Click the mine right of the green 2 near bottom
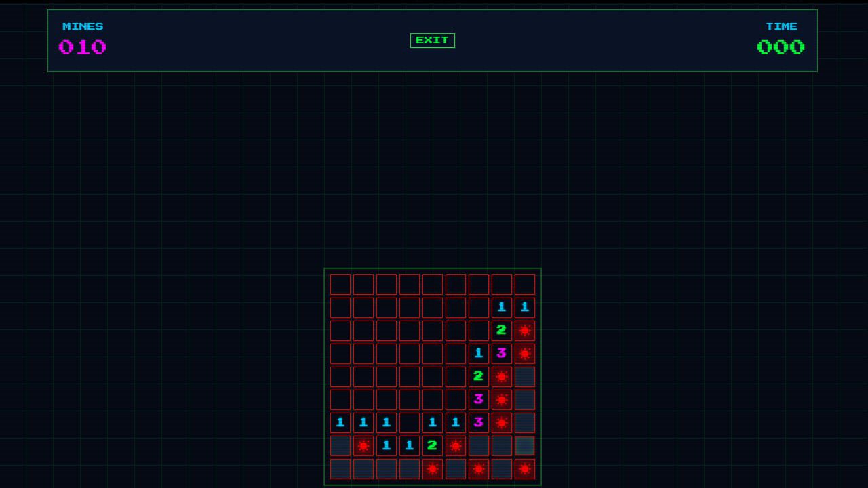 click(x=455, y=445)
